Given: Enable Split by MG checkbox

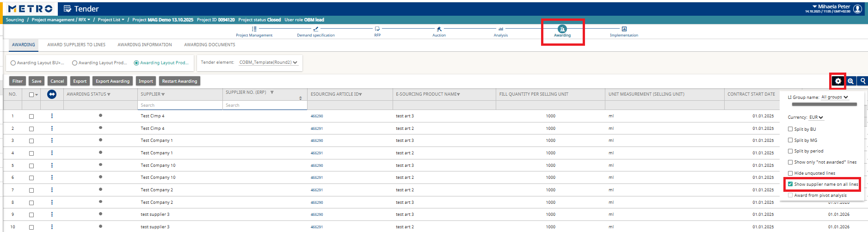Looking at the screenshot, I should [790, 140].
